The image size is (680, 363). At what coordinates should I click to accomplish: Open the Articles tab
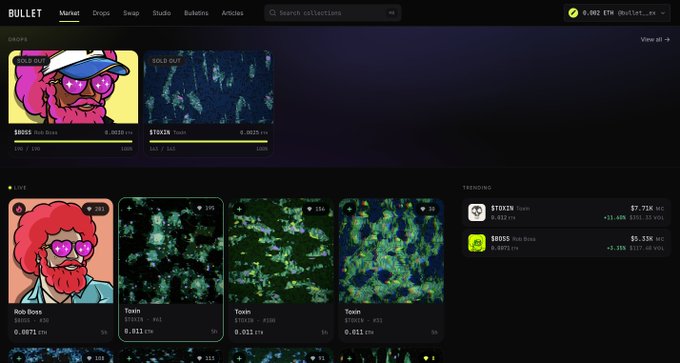click(x=232, y=13)
